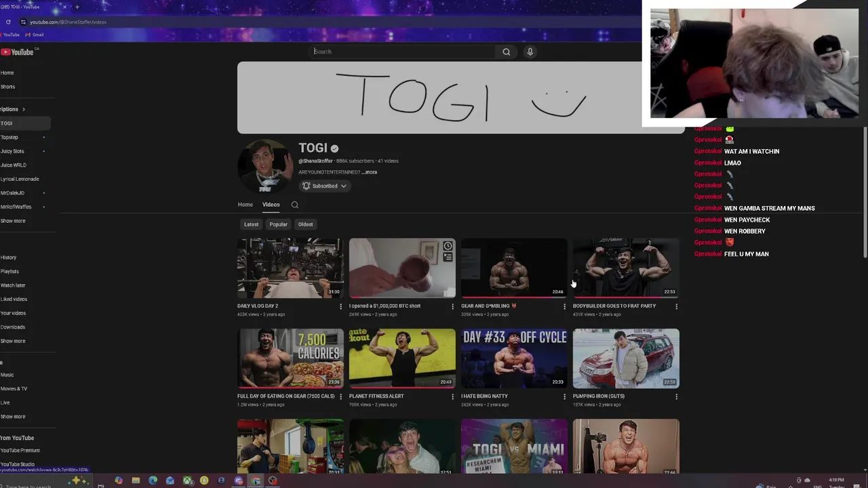Screen dimensions: 868x488
Task: Open PLANET FITNESS ALERT thumbnail
Action: (x=402, y=358)
